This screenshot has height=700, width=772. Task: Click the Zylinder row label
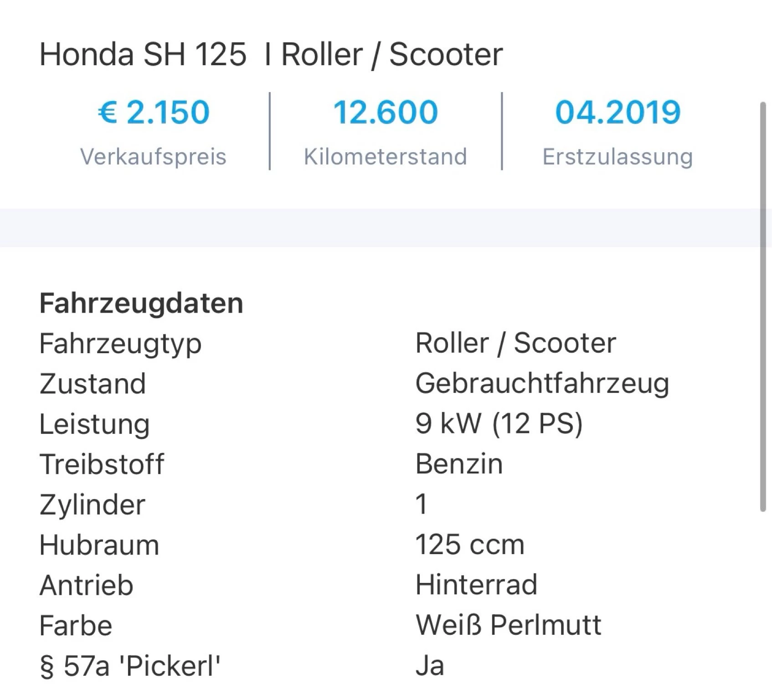coord(93,504)
